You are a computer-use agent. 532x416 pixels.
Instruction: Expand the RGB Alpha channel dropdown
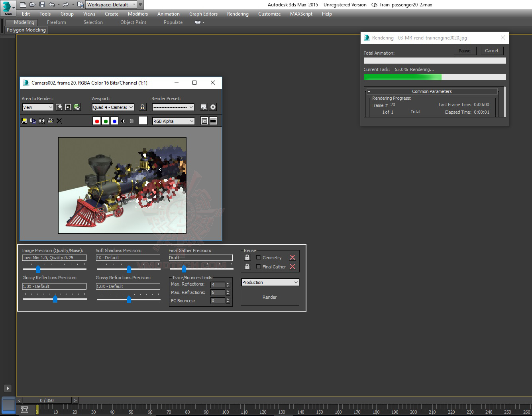point(174,121)
